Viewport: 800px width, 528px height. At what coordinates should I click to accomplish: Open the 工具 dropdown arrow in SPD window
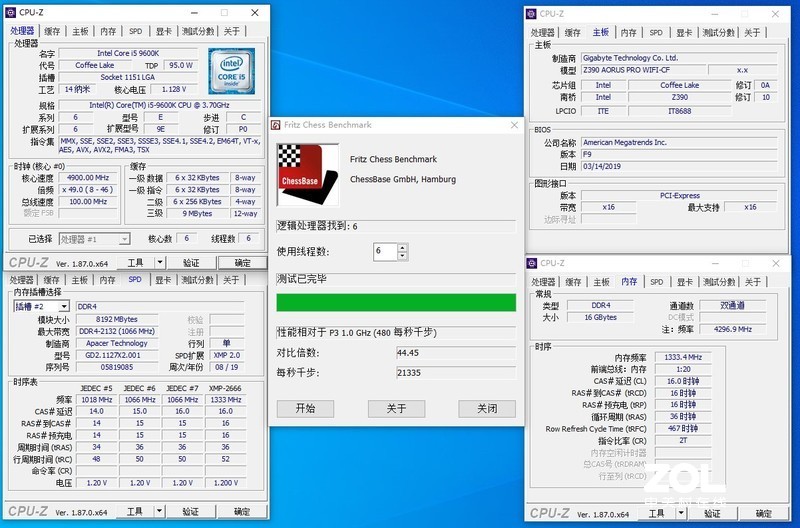(159, 511)
